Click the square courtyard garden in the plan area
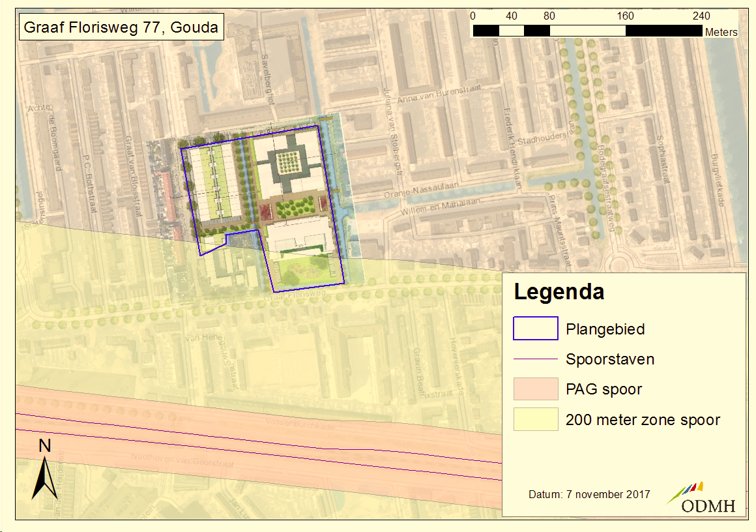The height and width of the screenshot is (532, 756). [289, 162]
